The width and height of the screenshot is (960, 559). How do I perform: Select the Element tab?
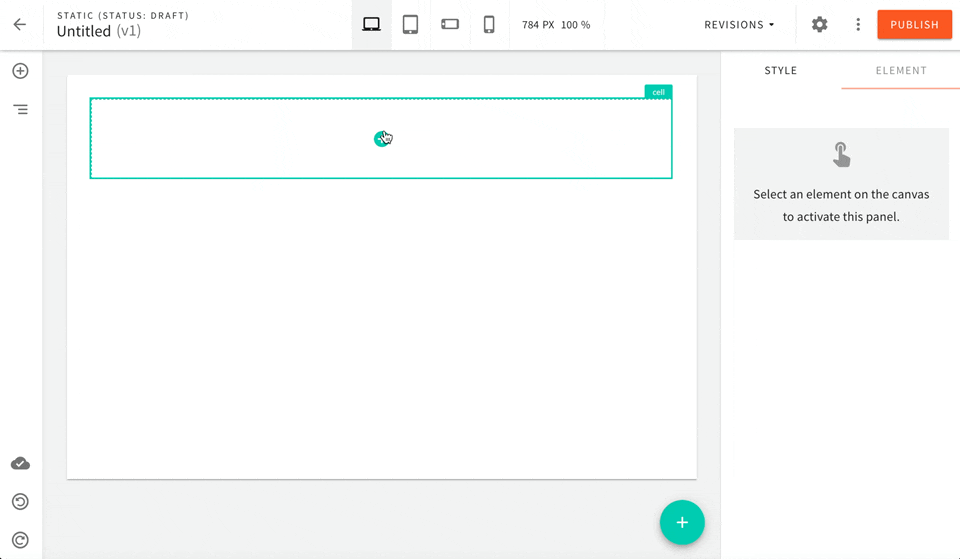coord(901,71)
